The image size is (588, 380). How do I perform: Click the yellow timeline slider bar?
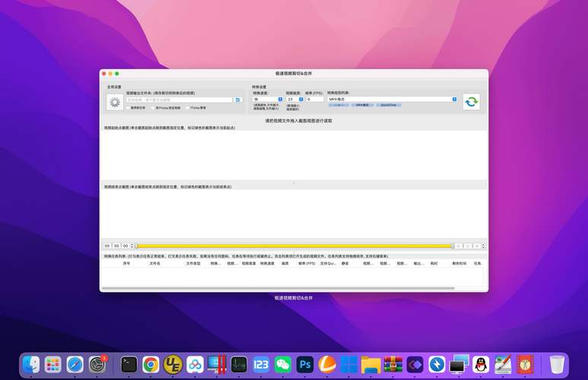coord(293,246)
